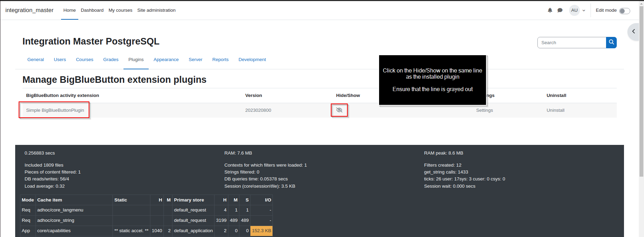Click the Uninstall column header
This screenshot has height=237, width=644.
click(x=556, y=96)
